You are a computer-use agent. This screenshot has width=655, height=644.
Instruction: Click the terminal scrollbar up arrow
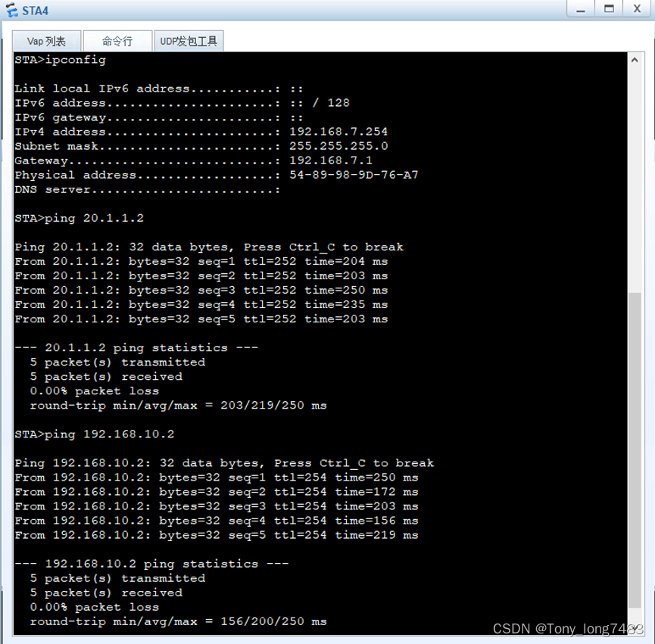click(635, 60)
